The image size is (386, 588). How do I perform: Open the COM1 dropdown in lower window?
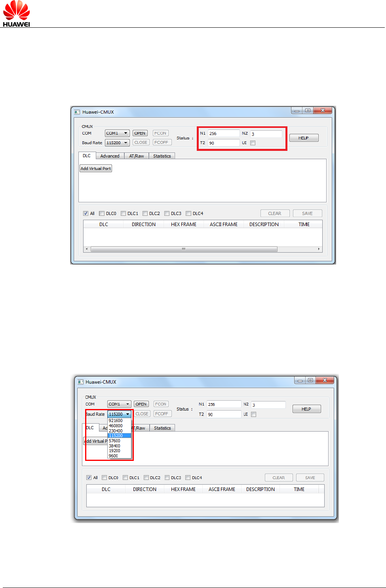119,404
